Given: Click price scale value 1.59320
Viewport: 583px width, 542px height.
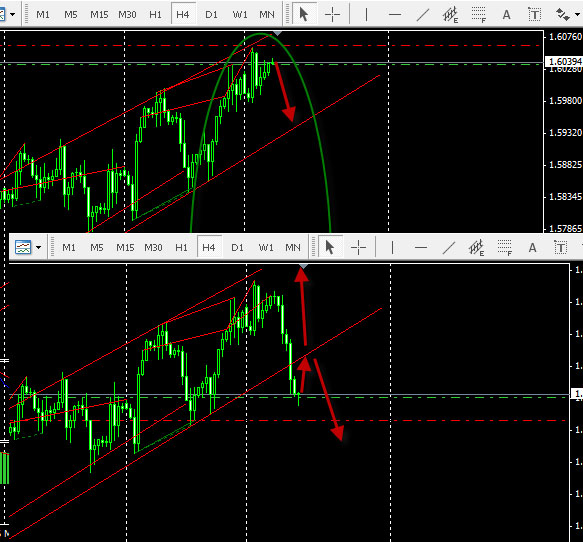Looking at the screenshot, I should tap(565, 133).
